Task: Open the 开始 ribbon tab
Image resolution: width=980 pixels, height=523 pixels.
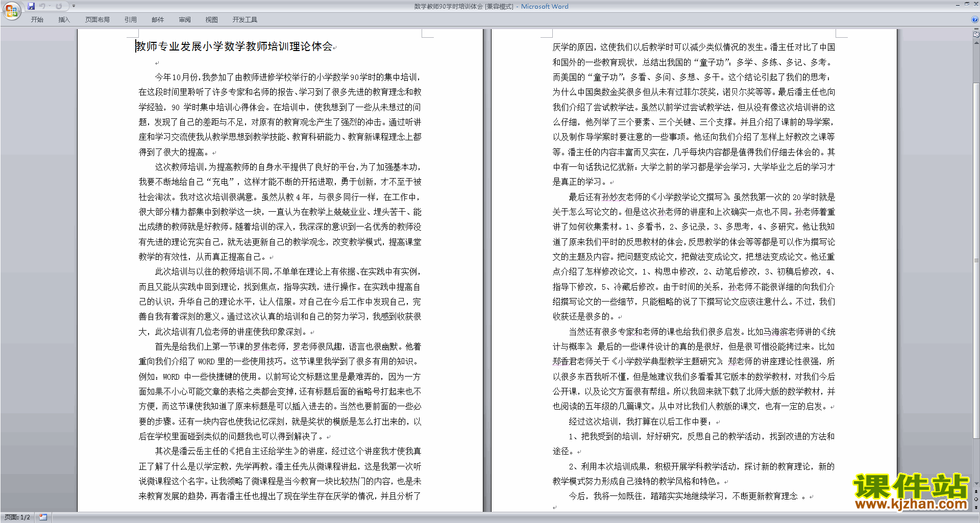Action: pos(37,20)
